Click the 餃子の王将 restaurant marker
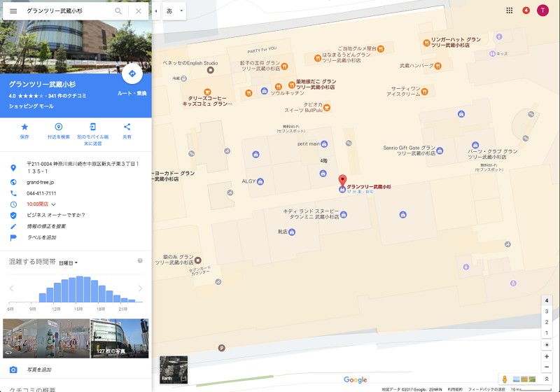 284,66
